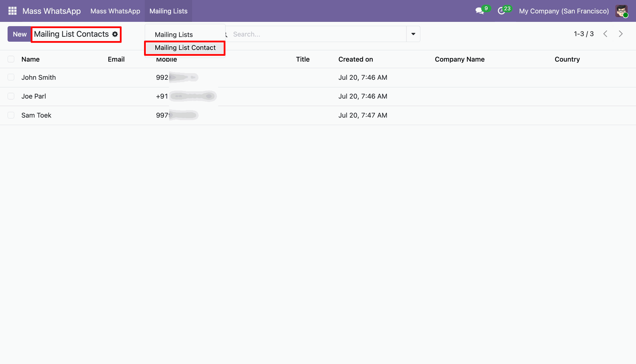Open the user avatar menu
Screen dimensions: 636x364
click(x=621, y=11)
